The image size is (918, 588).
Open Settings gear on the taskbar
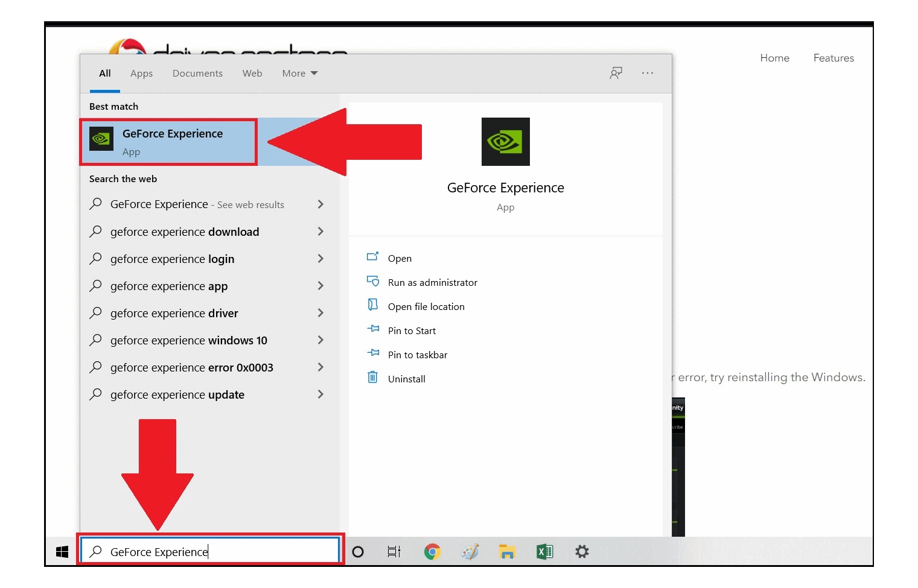click(x=582, y=552)
